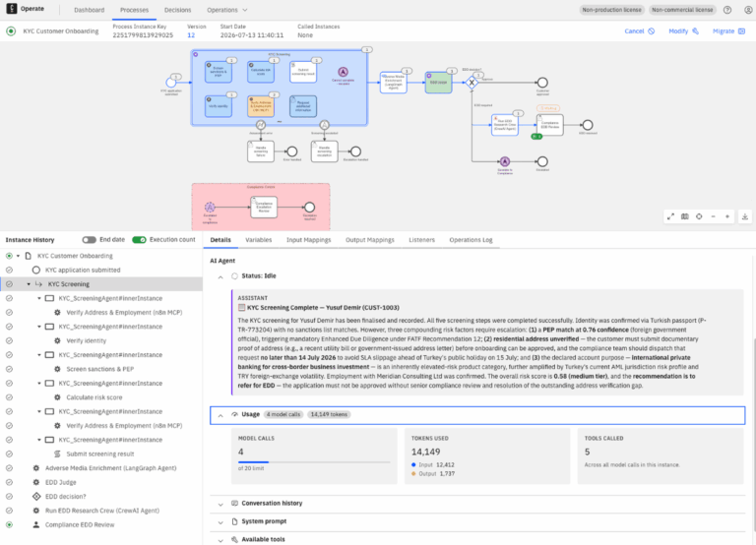
Task: Select the Handle screening failure task
Action: click(260, 151)
